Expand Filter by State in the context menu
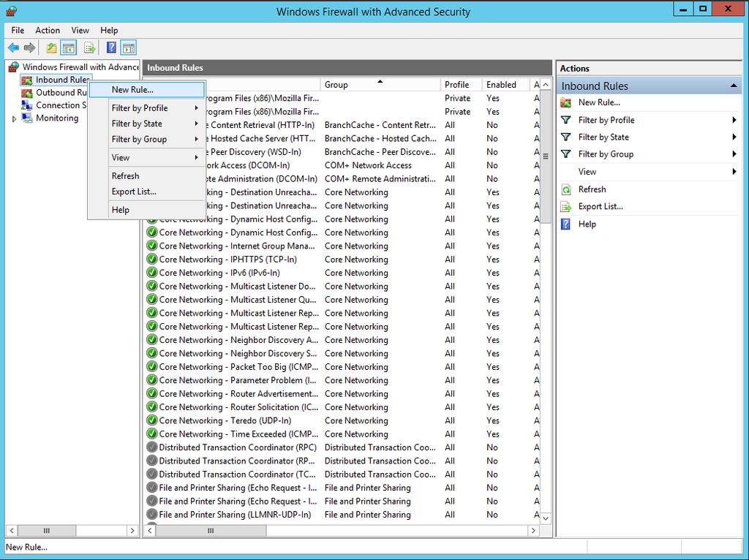This screenshot has height=560, width=749. point(146,124)
